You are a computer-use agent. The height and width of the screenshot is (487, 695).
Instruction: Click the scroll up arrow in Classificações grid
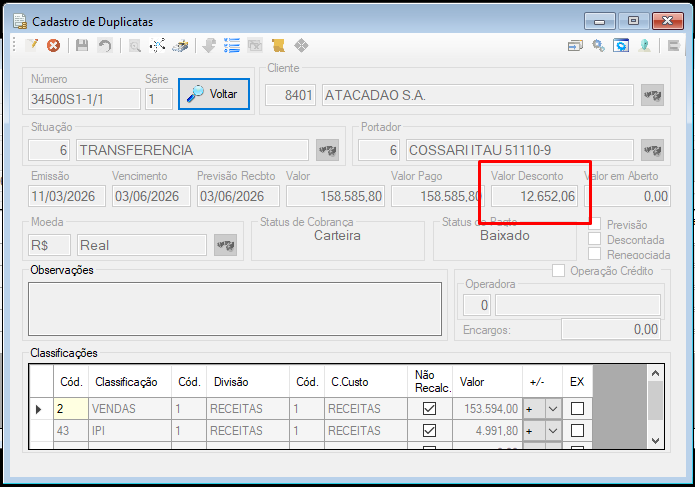655,373
